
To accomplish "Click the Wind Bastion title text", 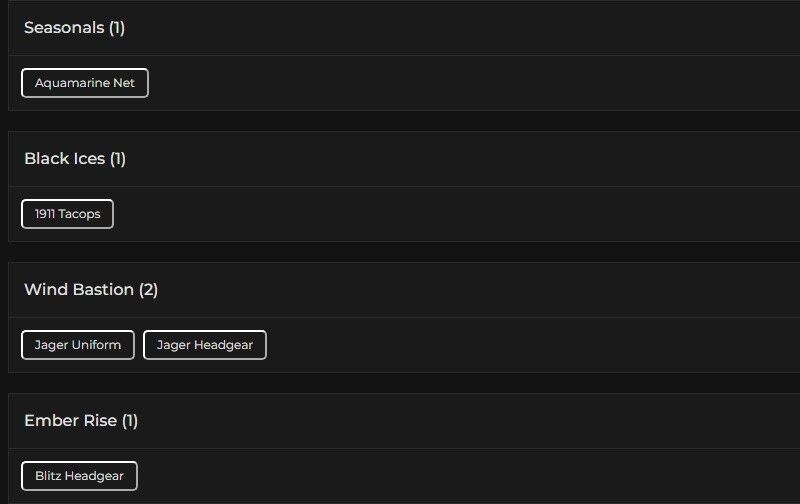I will click(x=79, y=290).
